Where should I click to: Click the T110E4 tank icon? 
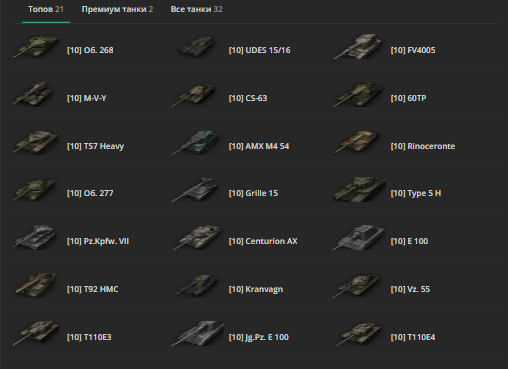point(358,333)
